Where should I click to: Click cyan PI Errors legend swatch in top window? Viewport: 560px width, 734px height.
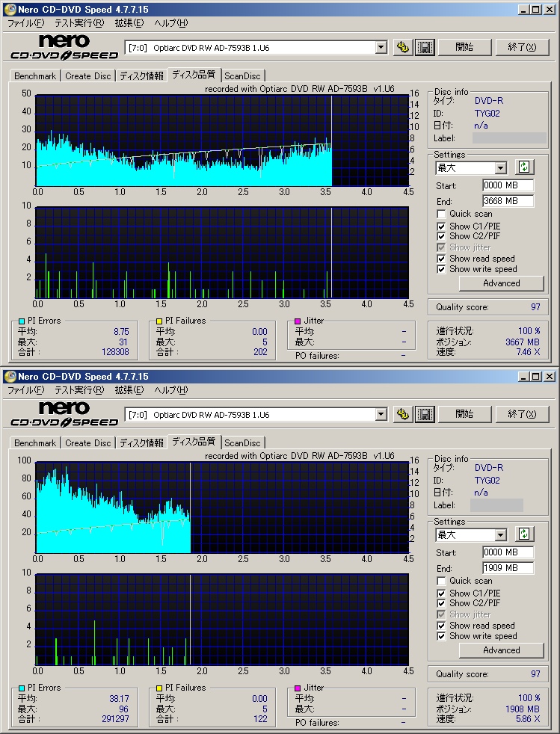22,321
